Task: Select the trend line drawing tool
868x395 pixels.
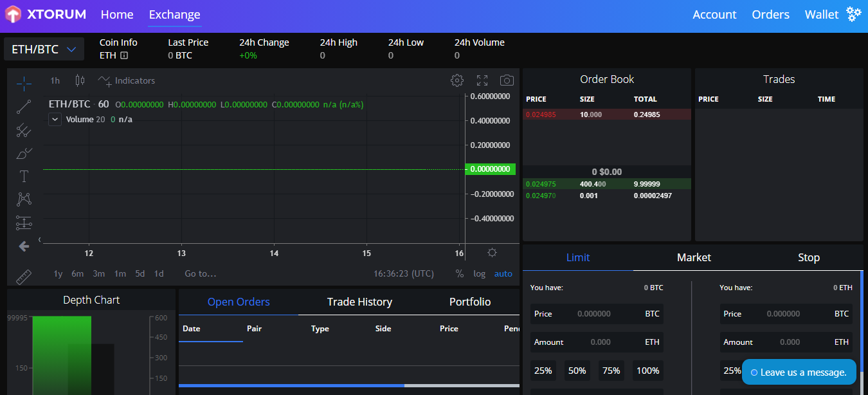Action: coord(24,107)
